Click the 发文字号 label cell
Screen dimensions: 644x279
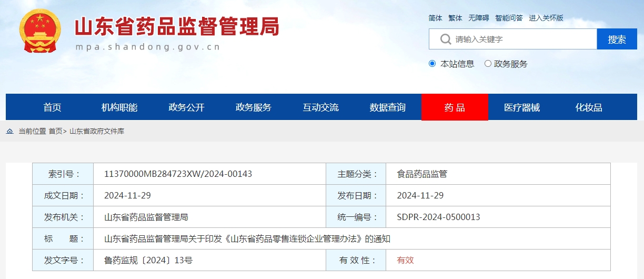pos(63,260)
